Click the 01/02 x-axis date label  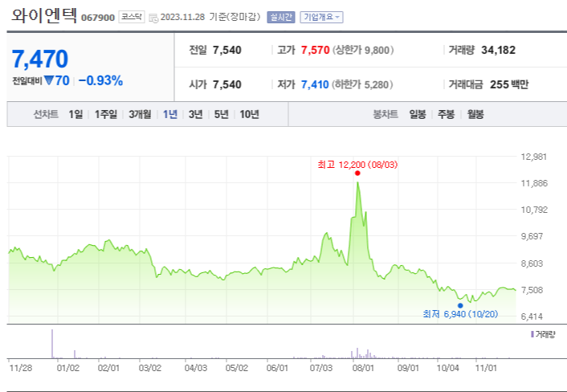coord(68,368)
